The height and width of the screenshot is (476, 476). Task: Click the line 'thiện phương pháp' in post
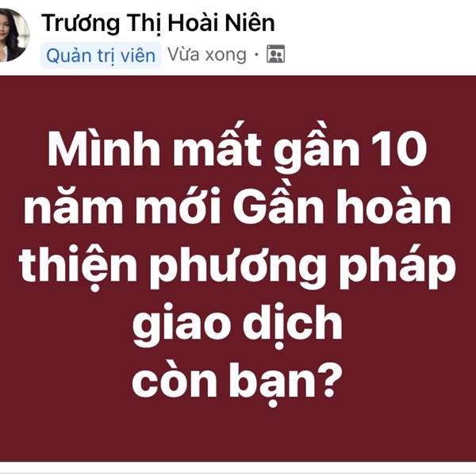coord(237,269)
